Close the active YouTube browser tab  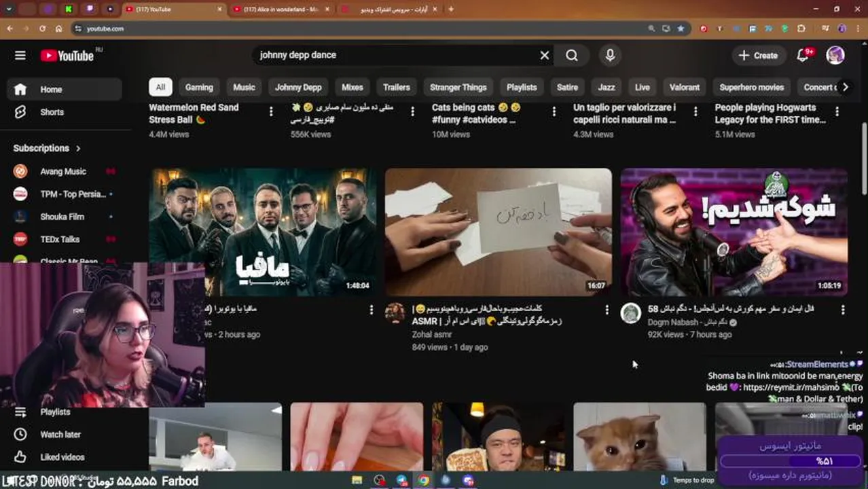pyautogui.click(x=219, y=10)
